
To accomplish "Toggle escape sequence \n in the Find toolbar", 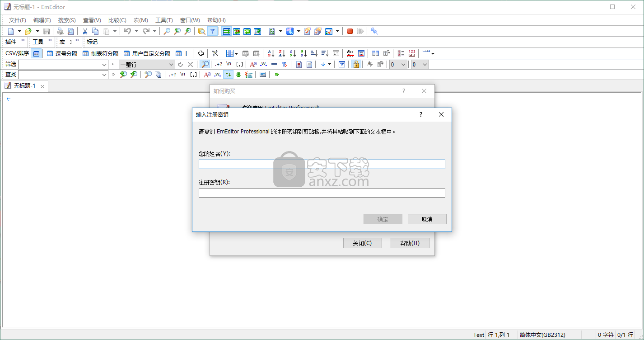I will [182, 75].
